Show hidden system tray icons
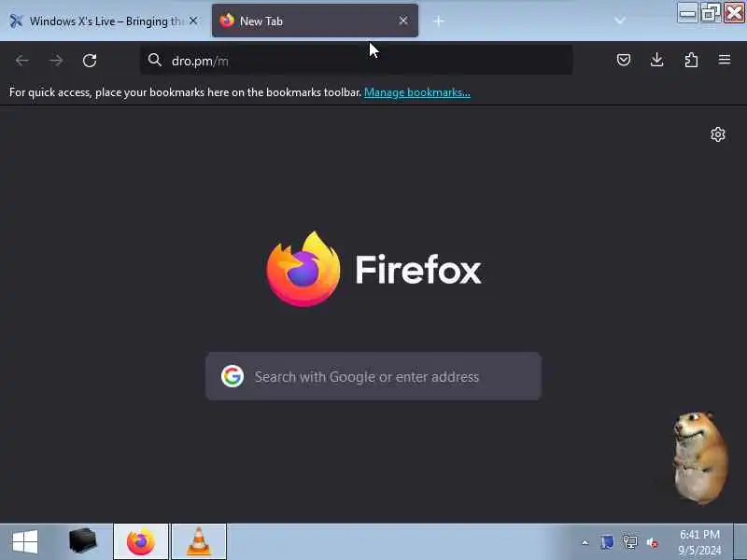The height and width of the screenshot is (560, 747). [x=585, y=542]
